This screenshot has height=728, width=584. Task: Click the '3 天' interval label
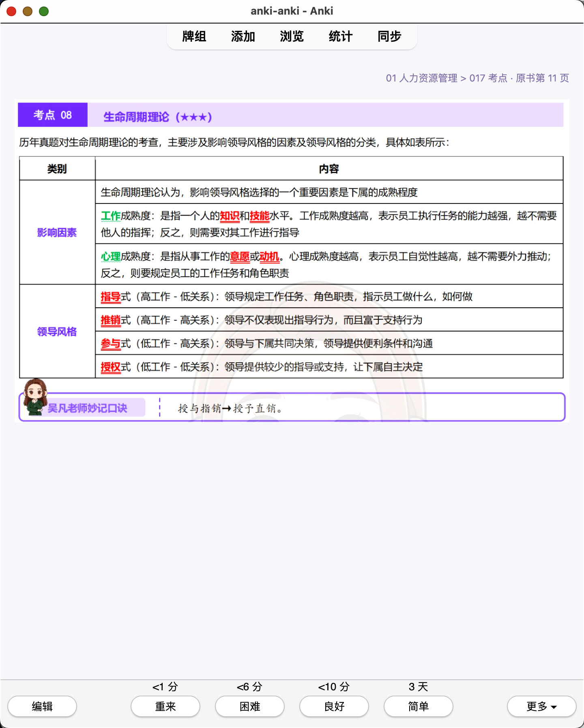[x=419, y=687]
